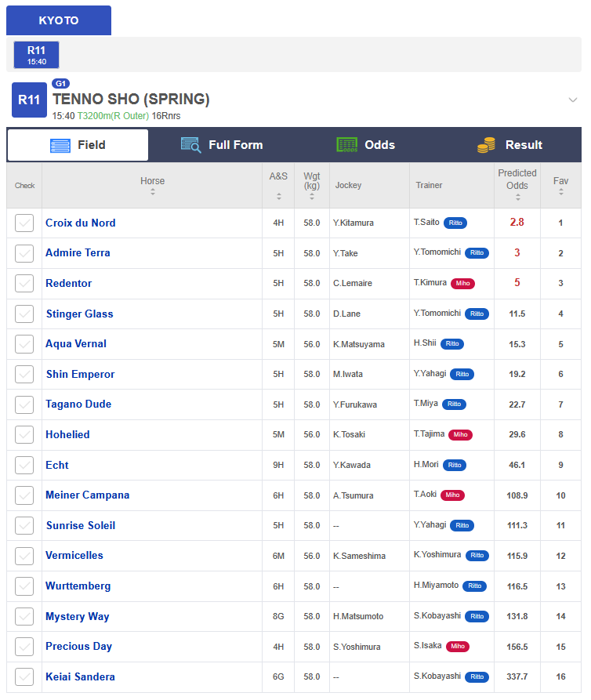Screen dimensions: 591x700
Task: Click T3200m(R Outer) course text
Action: (x=113, y=116)
